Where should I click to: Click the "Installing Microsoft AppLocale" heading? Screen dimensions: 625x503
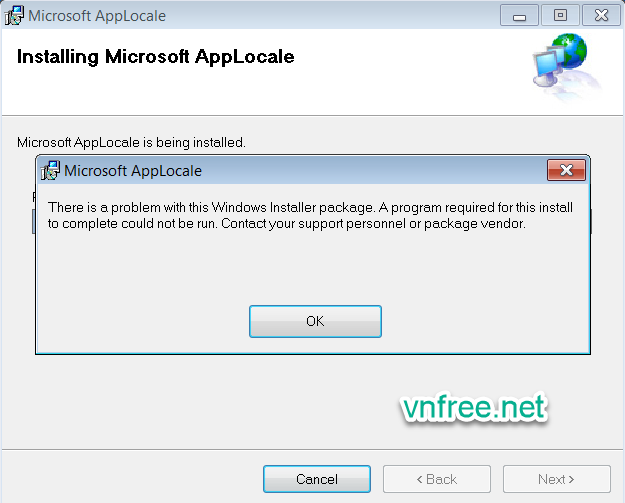(x=155, y=57)
